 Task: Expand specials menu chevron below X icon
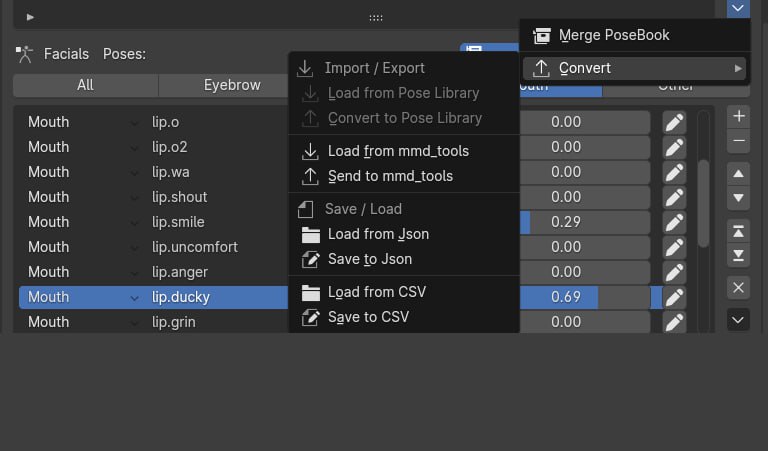tap(739, 320)
